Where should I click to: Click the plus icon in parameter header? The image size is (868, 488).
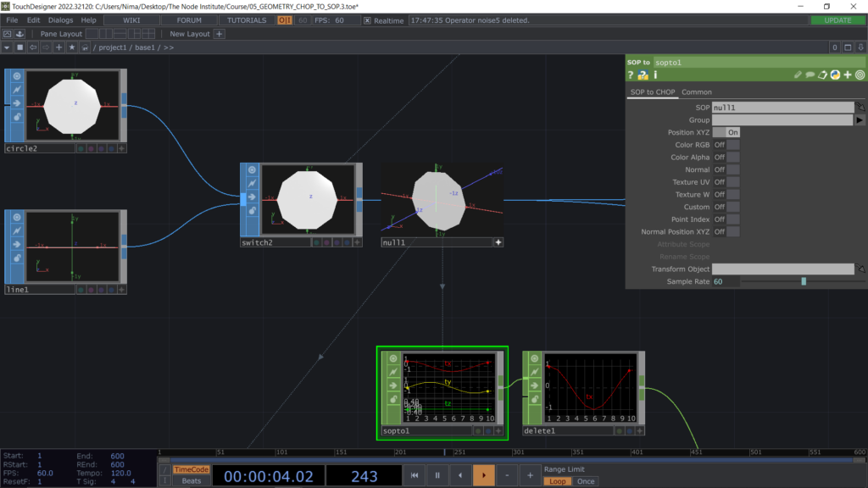(848, 75)
